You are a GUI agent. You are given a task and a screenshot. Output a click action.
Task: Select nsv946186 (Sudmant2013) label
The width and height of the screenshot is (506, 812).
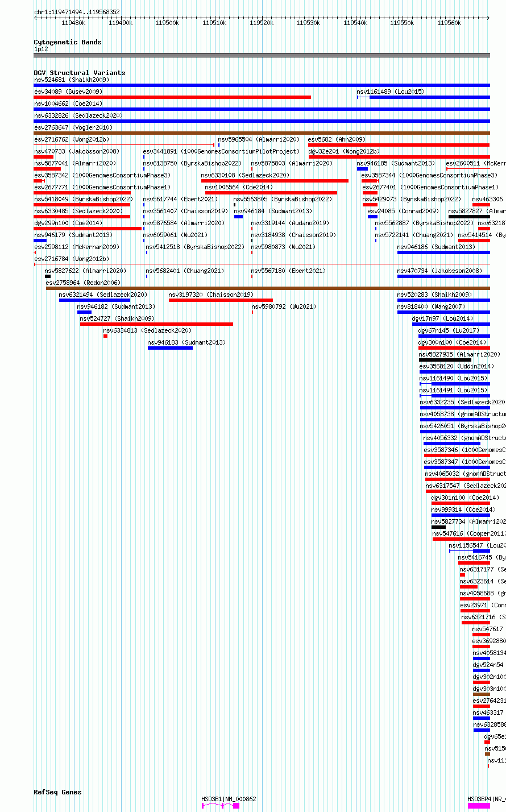[x=436, y=247]
